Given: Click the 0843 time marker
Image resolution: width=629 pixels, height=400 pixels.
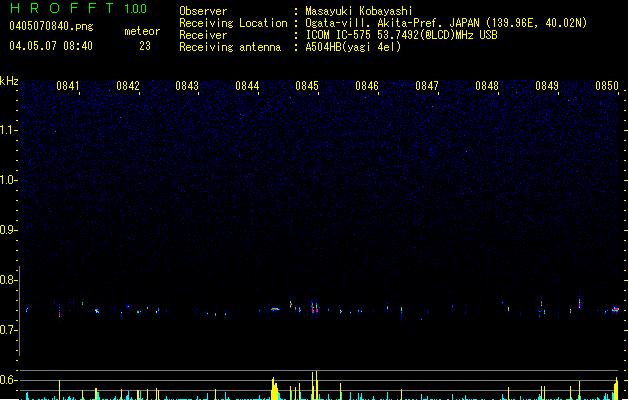Looking at the screenshot, I should point(187,86).
